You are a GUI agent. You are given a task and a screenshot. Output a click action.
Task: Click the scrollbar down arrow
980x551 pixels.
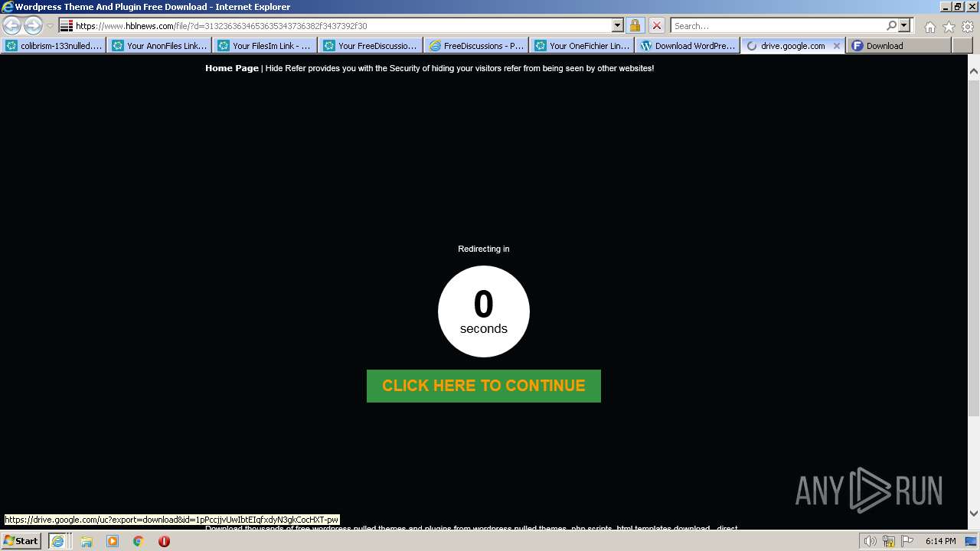point(974,514)
